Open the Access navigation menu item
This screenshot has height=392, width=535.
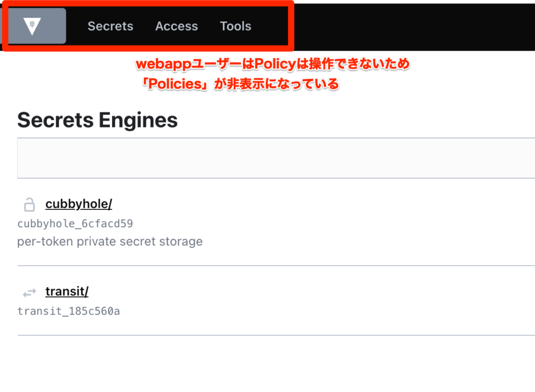tap(177, 26)
